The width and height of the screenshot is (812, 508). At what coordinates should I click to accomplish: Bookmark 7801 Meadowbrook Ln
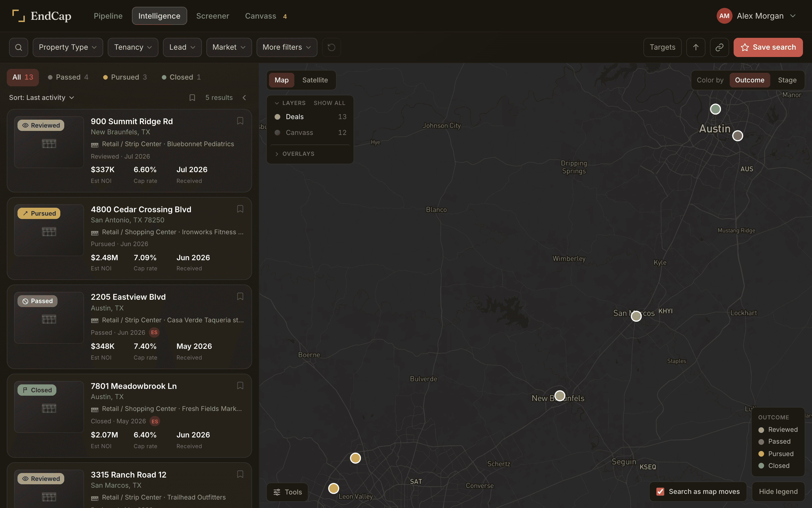click(x=240, y=386)
